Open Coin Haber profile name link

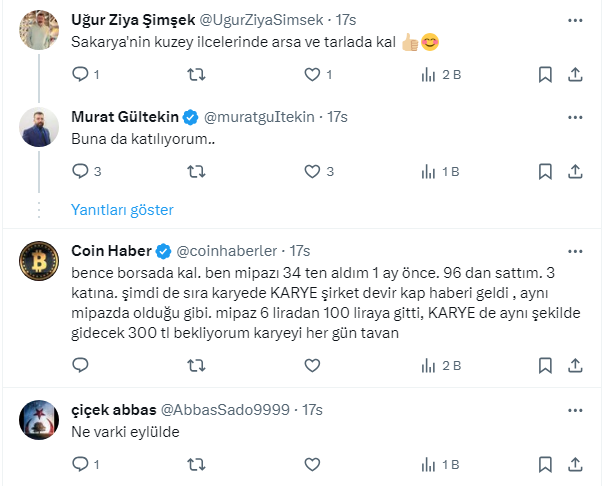pyautogui.click(x=113, y=250)
